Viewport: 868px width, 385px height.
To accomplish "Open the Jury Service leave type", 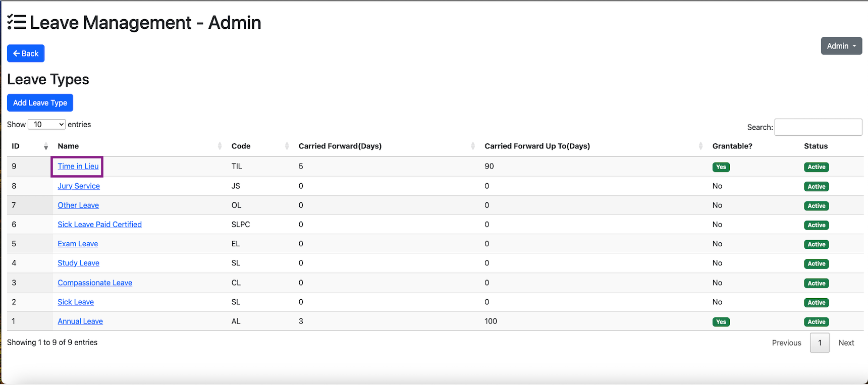I will click(x=79, y=186).
